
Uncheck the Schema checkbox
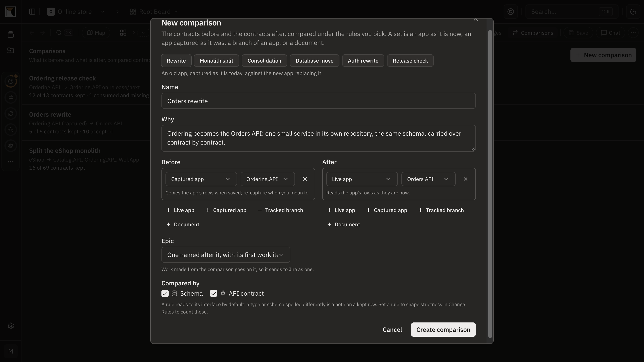[x=165, y=293]
